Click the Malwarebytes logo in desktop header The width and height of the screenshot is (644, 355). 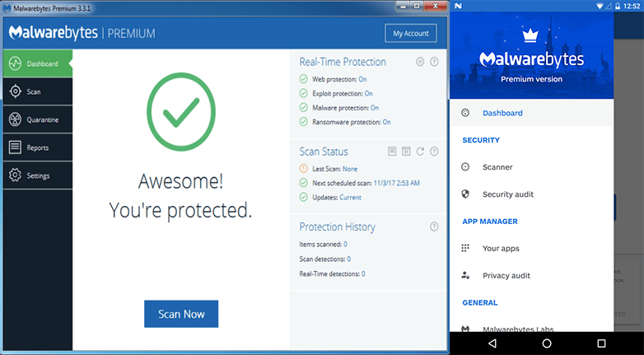click(x=54, y=33)
